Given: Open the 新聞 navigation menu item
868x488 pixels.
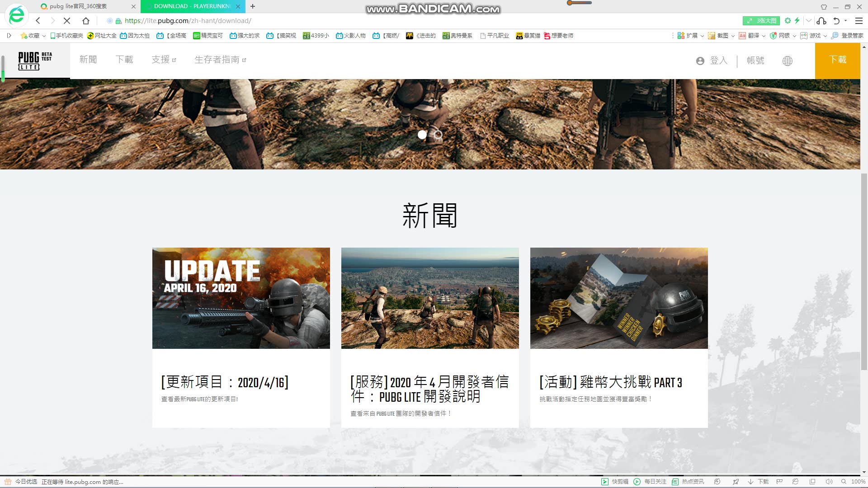Looking at the screenshot, I should point(88,60).
